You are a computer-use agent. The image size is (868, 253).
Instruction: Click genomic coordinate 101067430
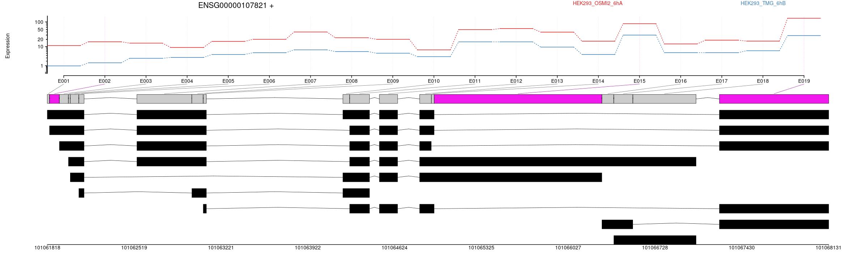(x=742, y=248)
